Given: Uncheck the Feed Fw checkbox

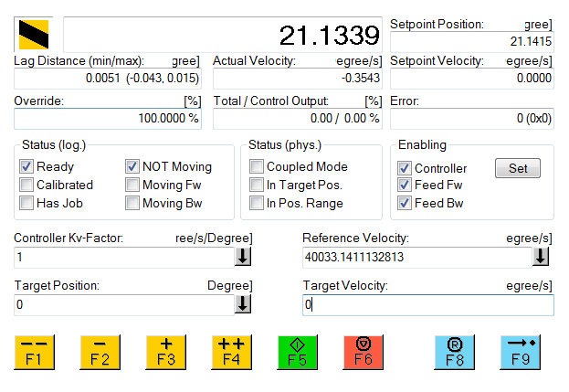Looking at the screenshot, I should click(x=405, y=185).
